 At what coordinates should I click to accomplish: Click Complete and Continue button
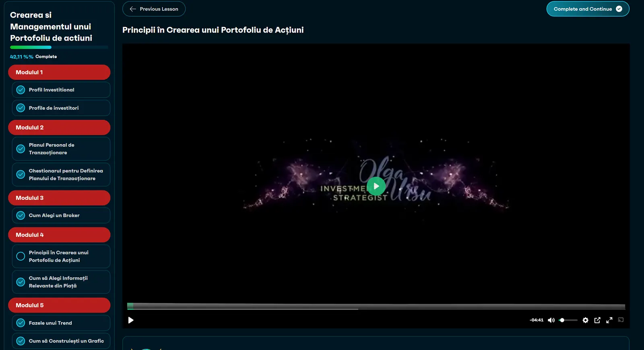[x=588, y=9]
